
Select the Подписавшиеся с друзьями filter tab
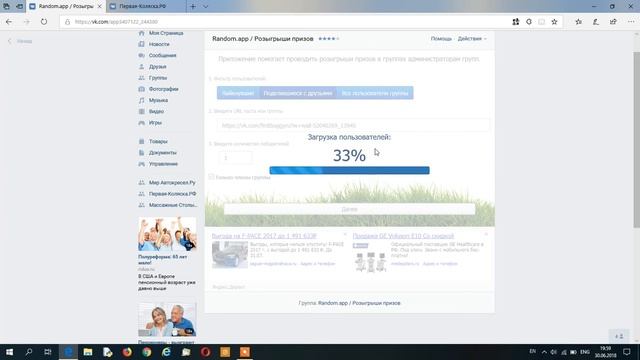298,93
